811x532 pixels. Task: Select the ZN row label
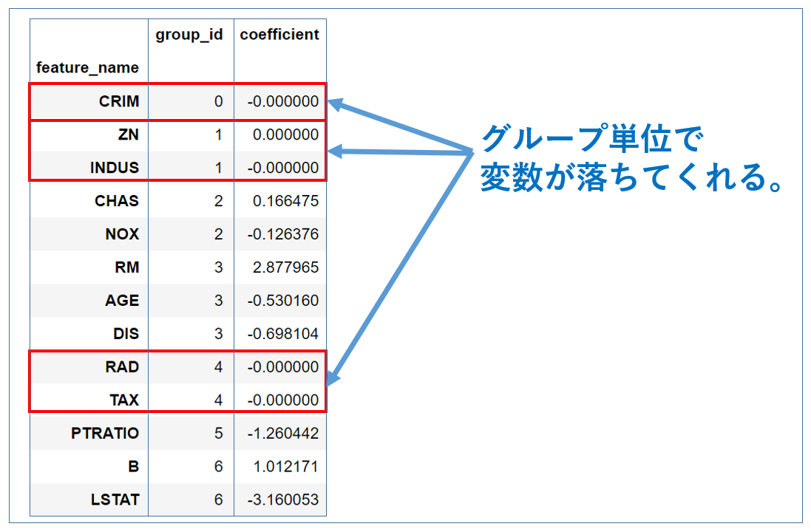[x=126, y=134]
